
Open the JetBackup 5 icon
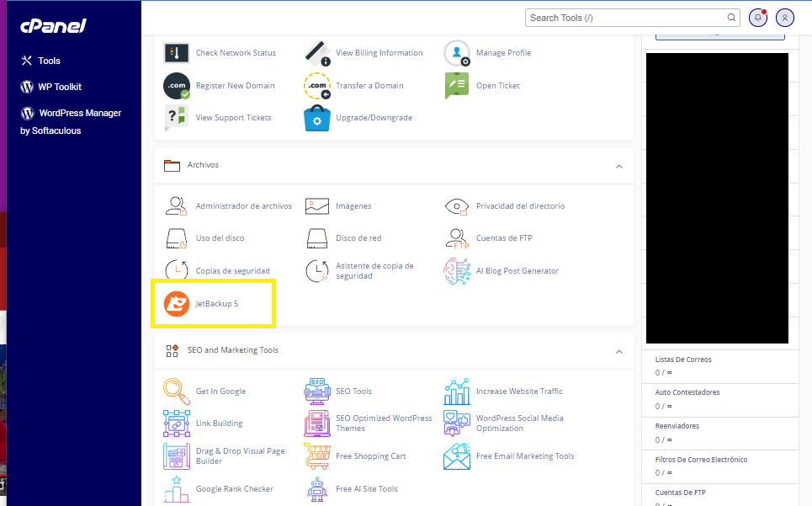pyautogui.click(x=177, y=303)
